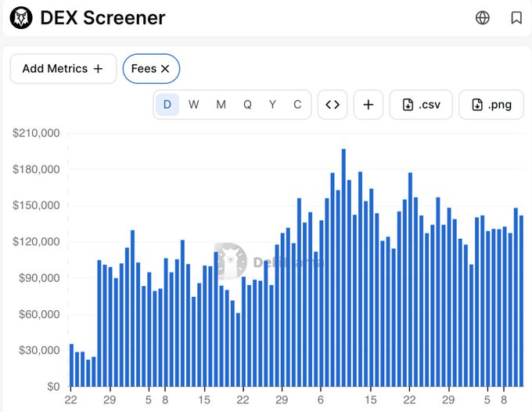Switch to Cumulative (C) view
This screenshot has height=412, width=532.
[297, 105]
